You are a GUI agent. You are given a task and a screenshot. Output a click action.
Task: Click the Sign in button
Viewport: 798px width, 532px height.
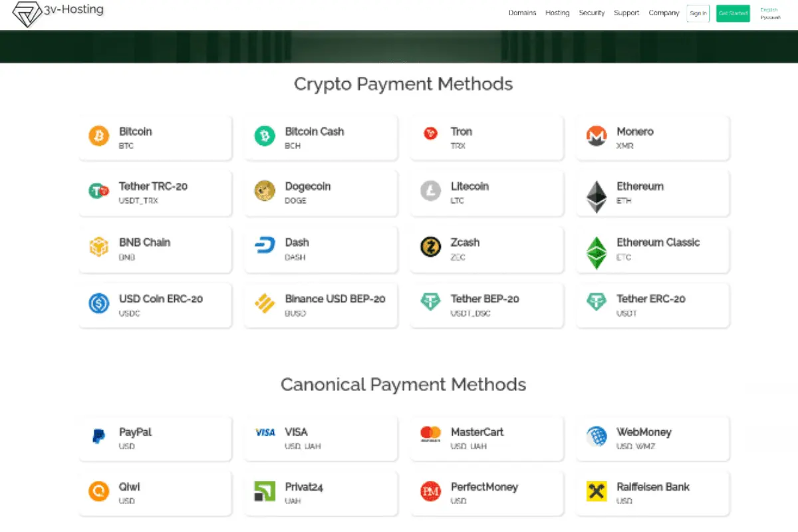click(698, 13)
